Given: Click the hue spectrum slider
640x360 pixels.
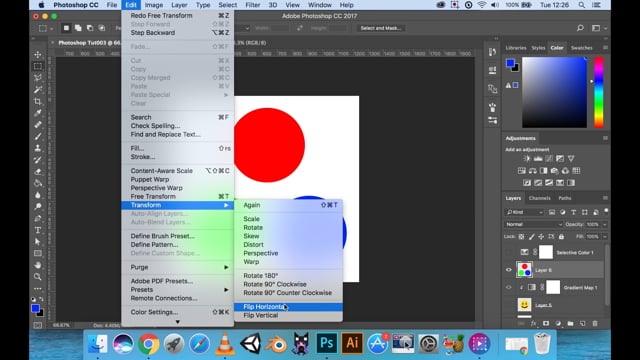Looking at the screenshot, I should point(599,92).
